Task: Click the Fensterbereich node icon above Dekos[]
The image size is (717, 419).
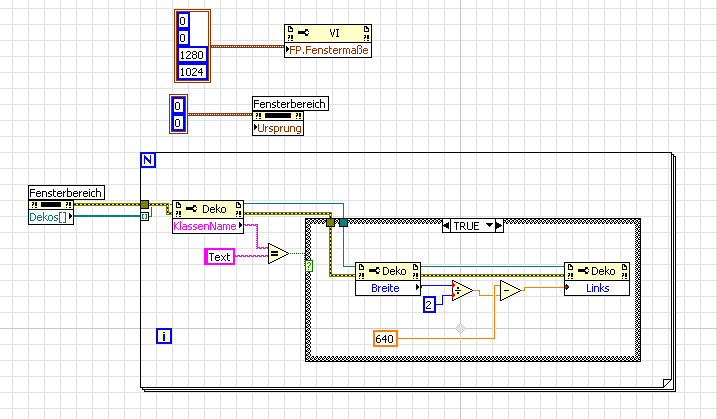Action: 51,204
